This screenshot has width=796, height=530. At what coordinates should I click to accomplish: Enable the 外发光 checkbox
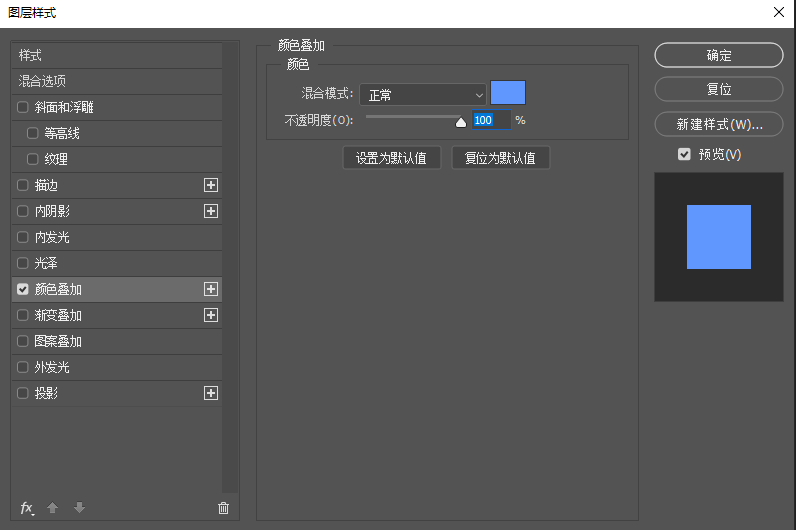coord(22,367)
